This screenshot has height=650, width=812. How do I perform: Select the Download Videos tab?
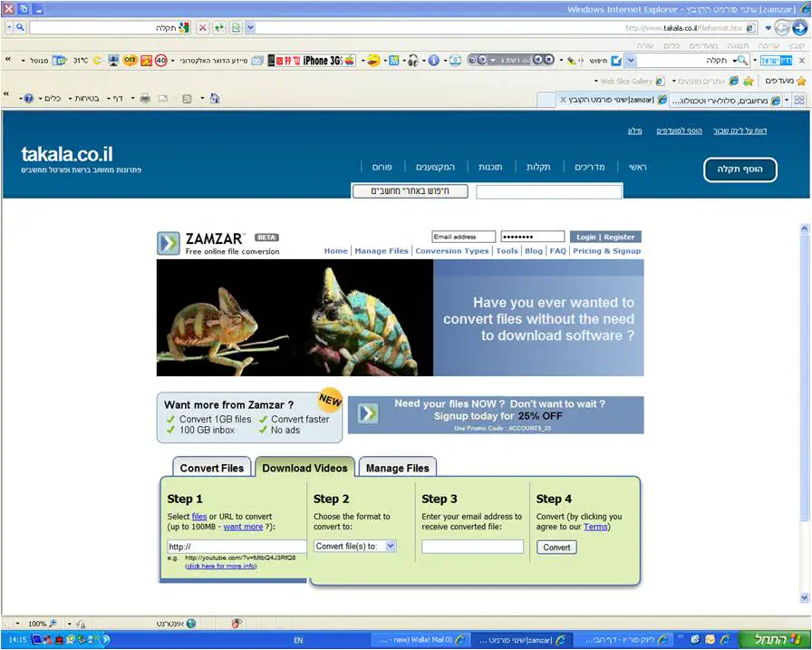pos(304,468)
